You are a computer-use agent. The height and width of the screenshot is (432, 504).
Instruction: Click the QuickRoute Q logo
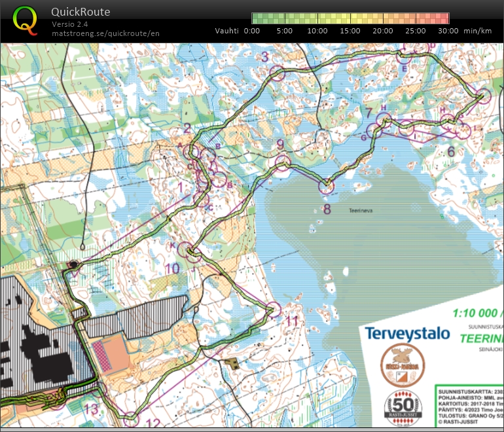[x=25, y=20]
